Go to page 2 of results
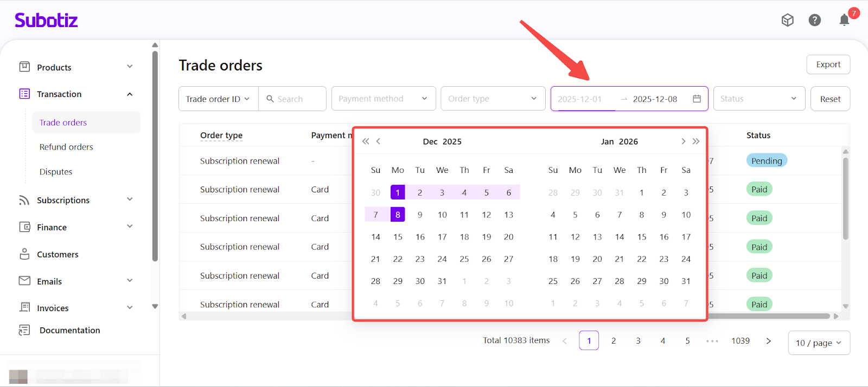Screen dimensions: 868x387 click(614, 341)
